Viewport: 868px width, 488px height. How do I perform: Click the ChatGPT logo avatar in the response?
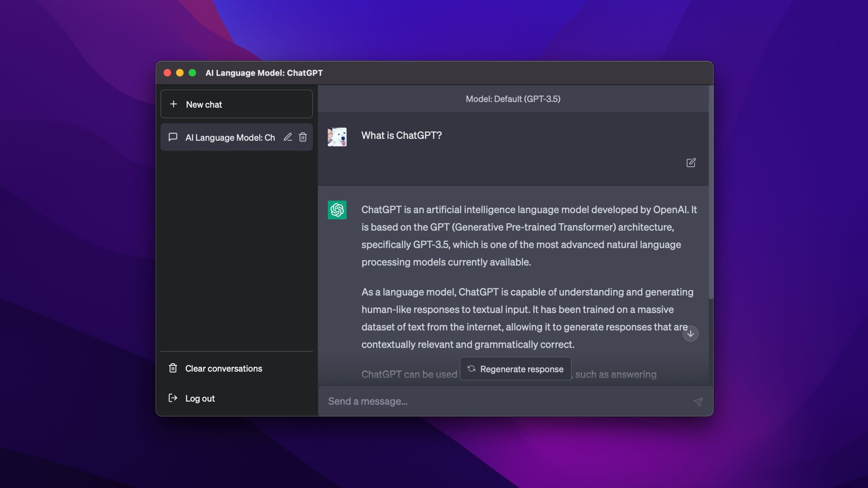[x=336, y=210]
